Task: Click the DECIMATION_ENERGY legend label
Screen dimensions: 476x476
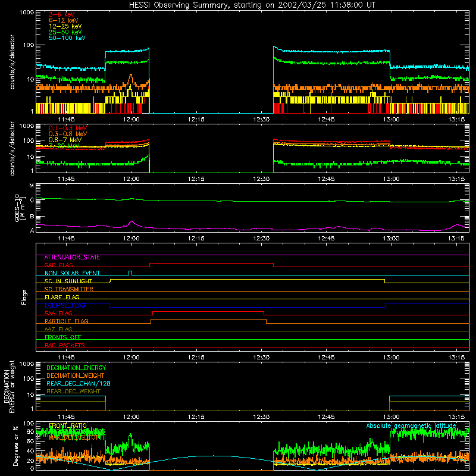Action: [76, 368]
